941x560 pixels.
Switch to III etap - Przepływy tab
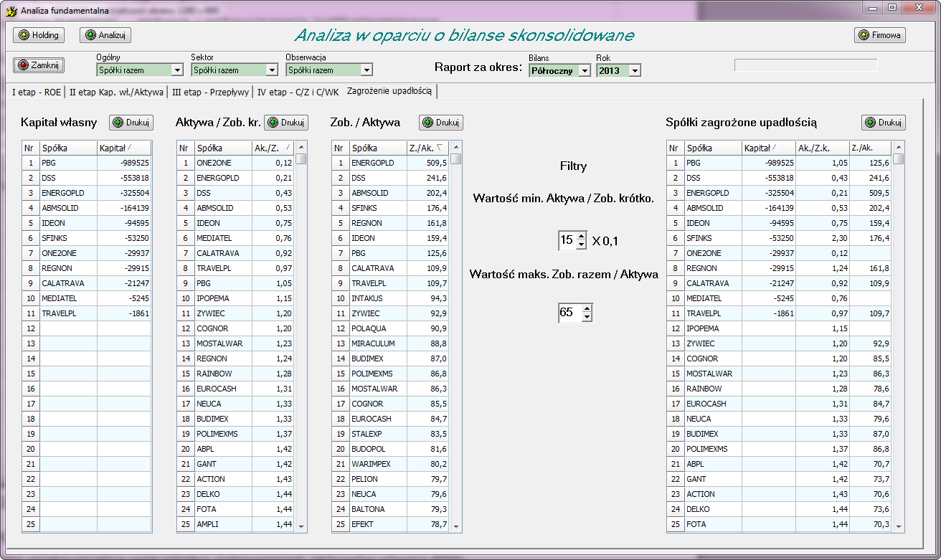[211, 92]
